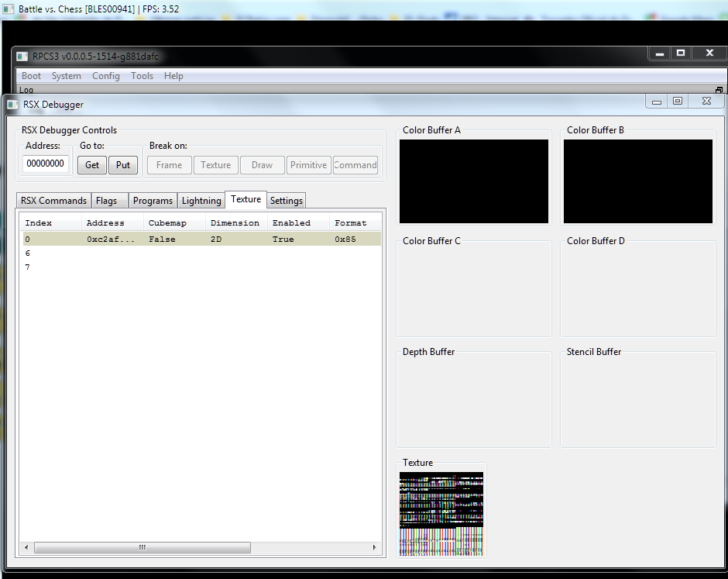728x579 pixels.
Task: Click the Address input field
Action: point(45,164)
